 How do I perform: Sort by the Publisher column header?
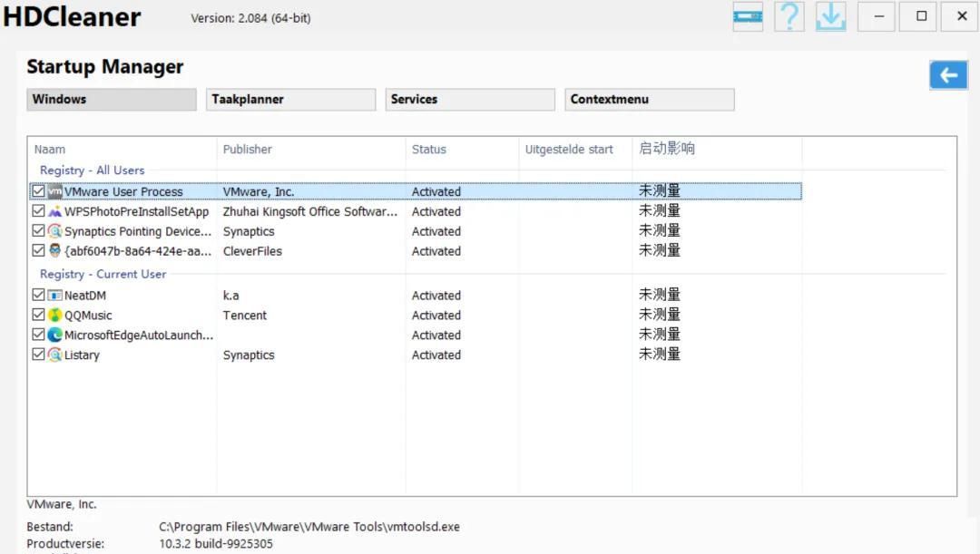(248, 150)
